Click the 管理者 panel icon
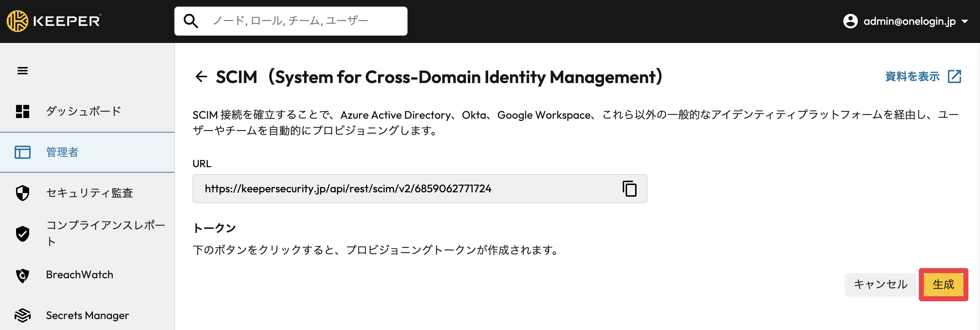Screen dimensions: 980x330 (x=23, y=153)
